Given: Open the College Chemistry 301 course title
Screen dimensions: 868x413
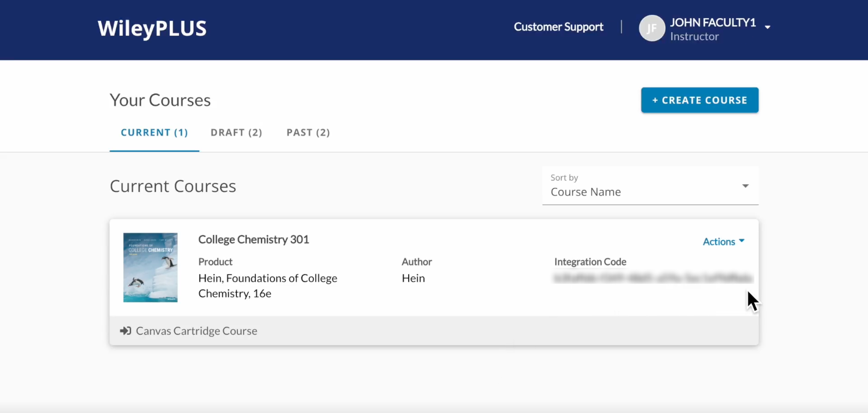Looking at the screenshot, I should pos(254,240).
